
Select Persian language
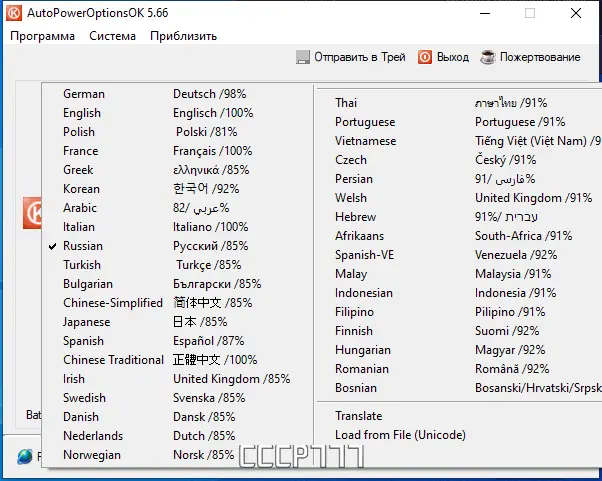click(x=459, y=179)
